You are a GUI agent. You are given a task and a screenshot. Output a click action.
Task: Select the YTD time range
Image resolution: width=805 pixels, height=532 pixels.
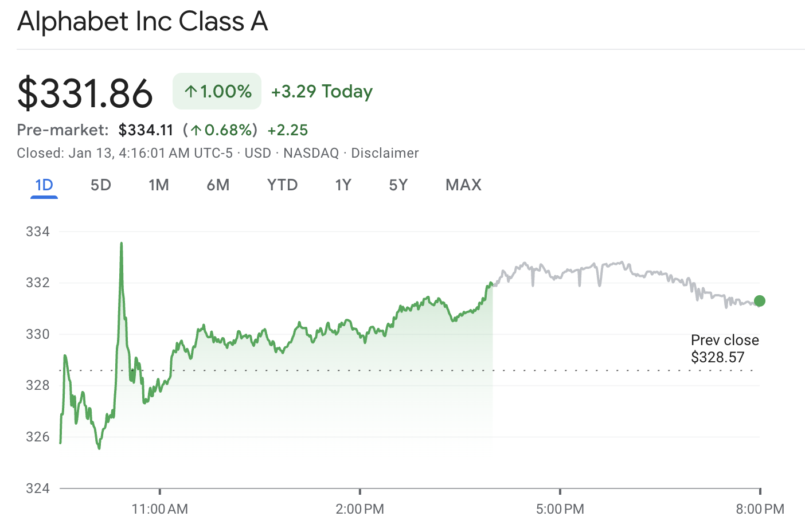282,185
